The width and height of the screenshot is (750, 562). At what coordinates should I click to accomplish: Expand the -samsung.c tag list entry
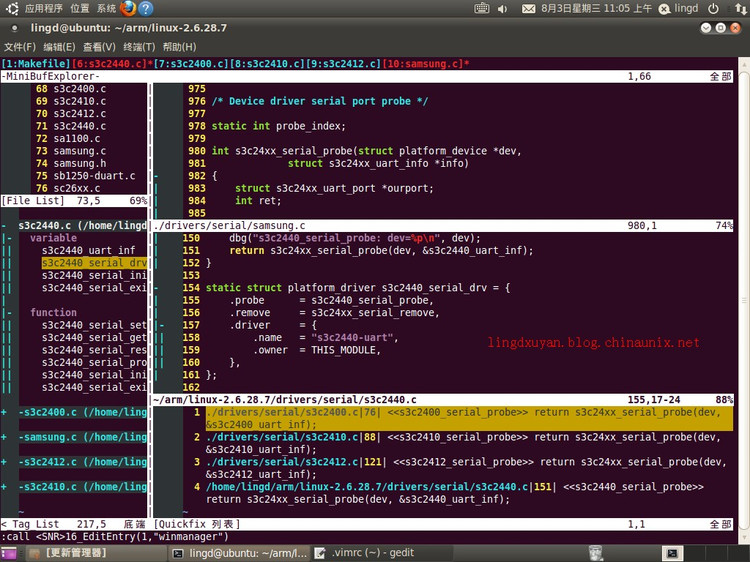pos(4,437)
